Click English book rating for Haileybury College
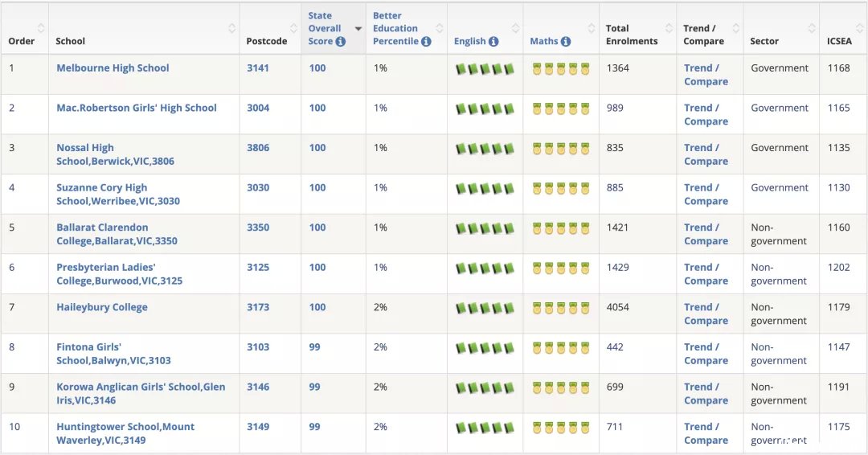 (485, 309)
